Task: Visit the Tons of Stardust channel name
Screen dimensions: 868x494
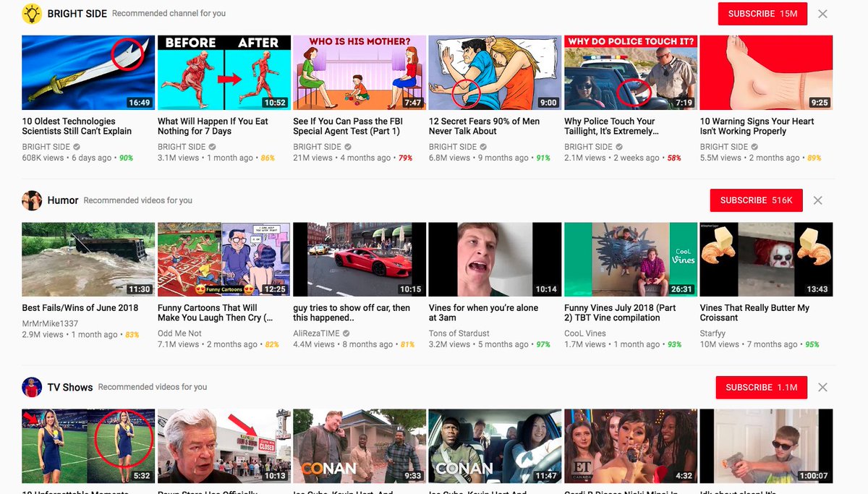Action: (459, 333)
